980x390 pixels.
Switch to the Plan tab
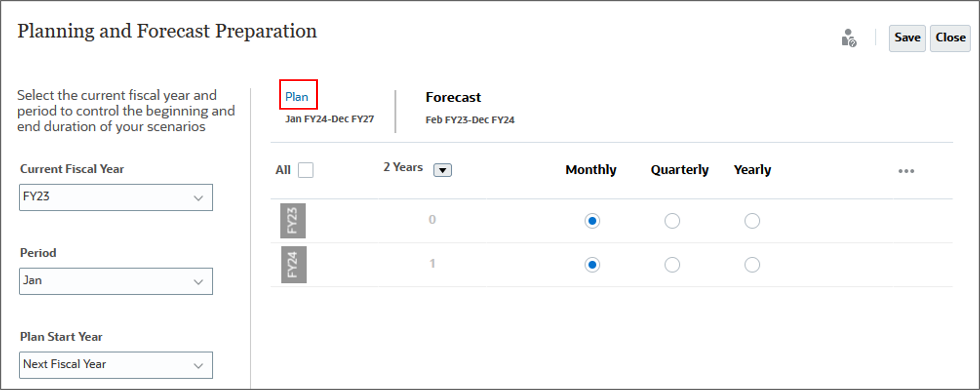[x=297, y=97]
